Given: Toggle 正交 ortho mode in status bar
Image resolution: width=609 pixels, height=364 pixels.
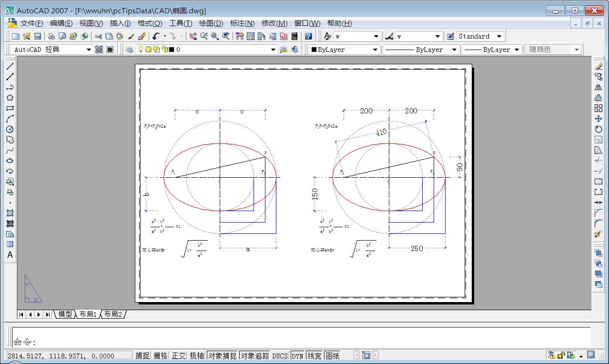Looking at the screenshot, I should pos(179,355).
